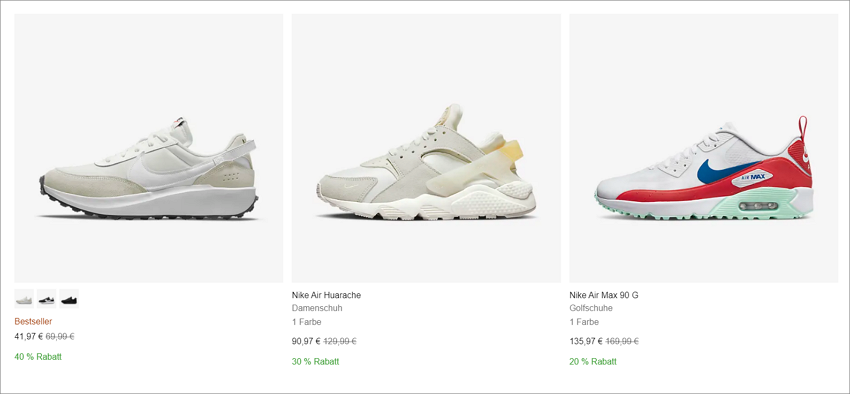This screenshot has width=850, height=394.
Task: Click the Nike Air Huarache product title
Action: [326, 295]
